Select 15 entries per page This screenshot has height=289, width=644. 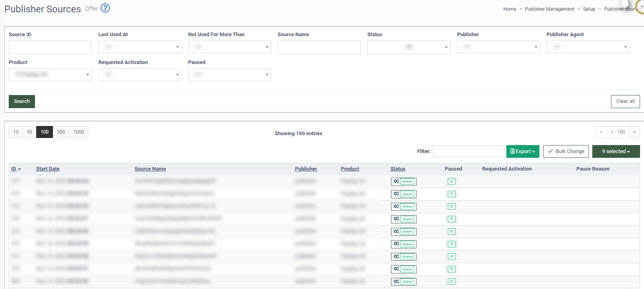click(16, 132)
